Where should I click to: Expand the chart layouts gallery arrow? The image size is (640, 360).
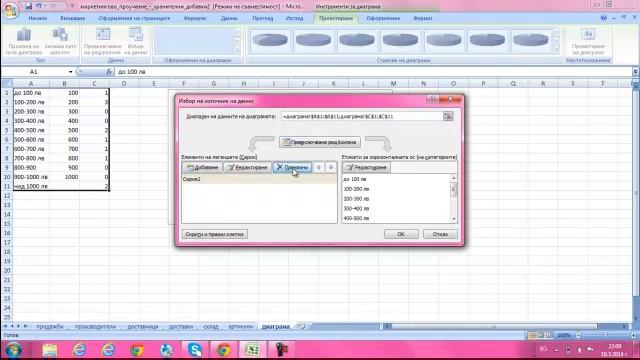(x=237, y=49)
